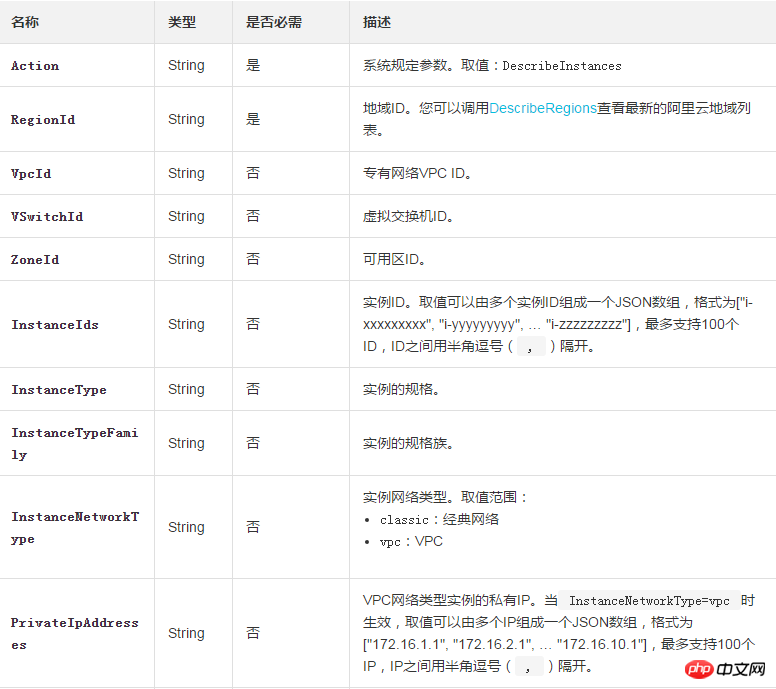
Task: Click String type in VSwitchId row
Action: coord(186,216)
